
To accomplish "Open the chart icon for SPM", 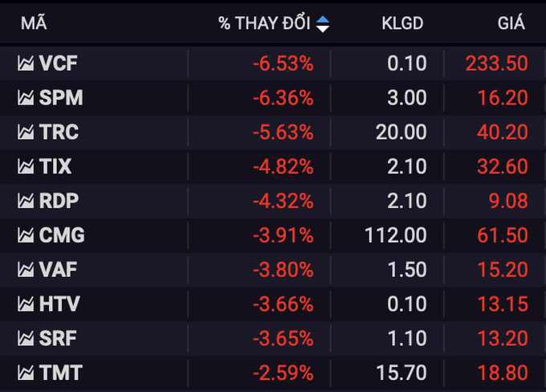I will (x=26, y=98).
